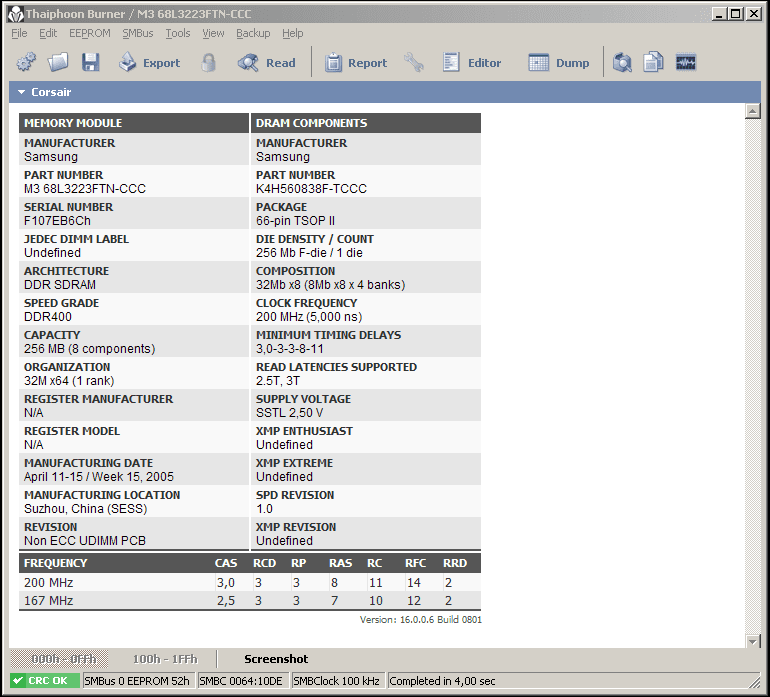This screenshot has height=697, width=770.
Task: Click the 200 MHz frequency table row
Action: (x=249, y=583)
